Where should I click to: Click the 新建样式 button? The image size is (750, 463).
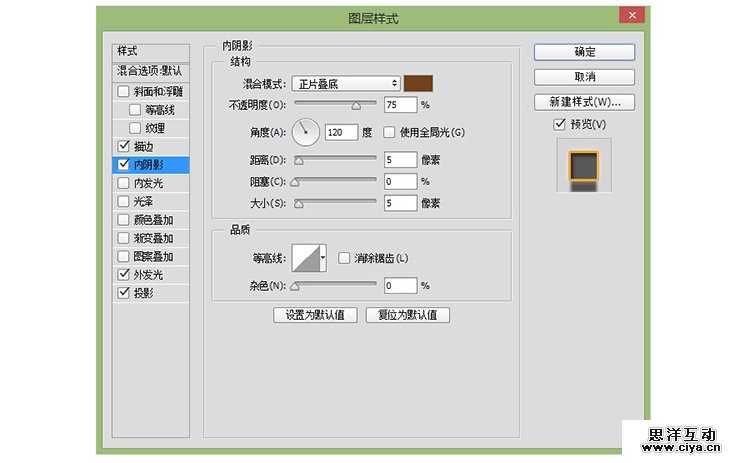click(x=584, y=102)
